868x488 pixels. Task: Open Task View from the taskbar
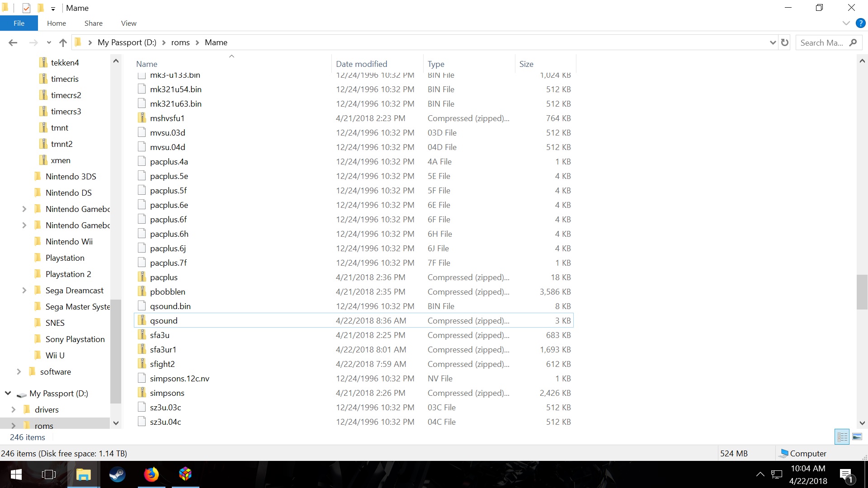point(48,474)
